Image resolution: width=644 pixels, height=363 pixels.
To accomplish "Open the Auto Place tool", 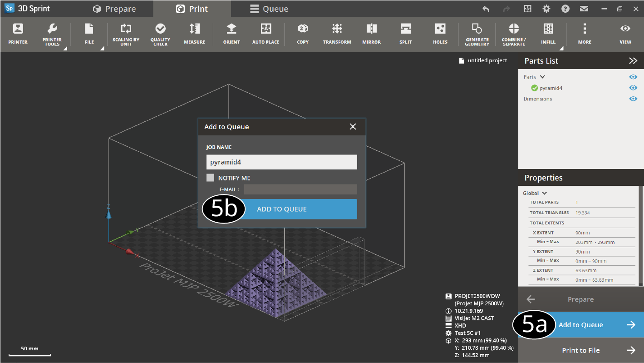I will pyautogui.click(x=265, y=33).
